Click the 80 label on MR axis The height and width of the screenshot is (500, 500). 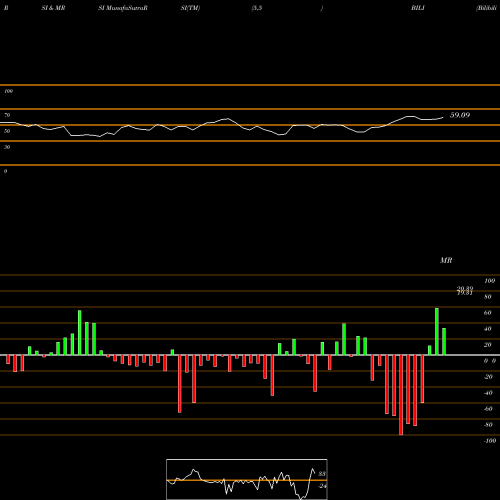click(488, 297)
